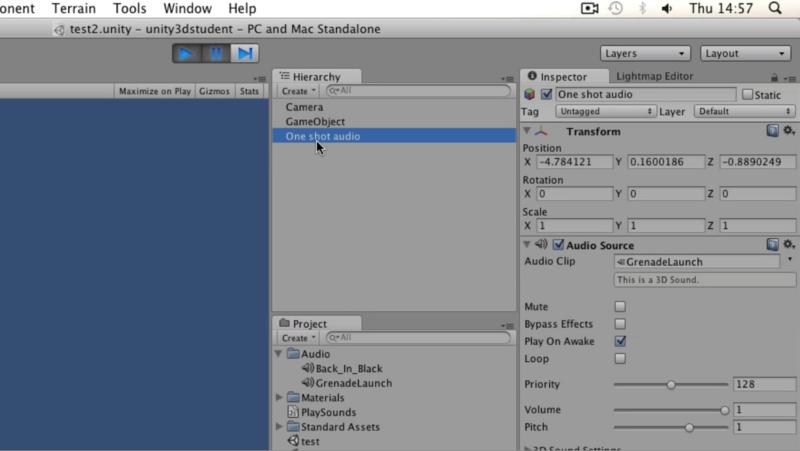Screen dimensions: 800x451
Task: Open the Hierarchy panel options menu icon
Action: pyautogui.click(x=508, y=79)
